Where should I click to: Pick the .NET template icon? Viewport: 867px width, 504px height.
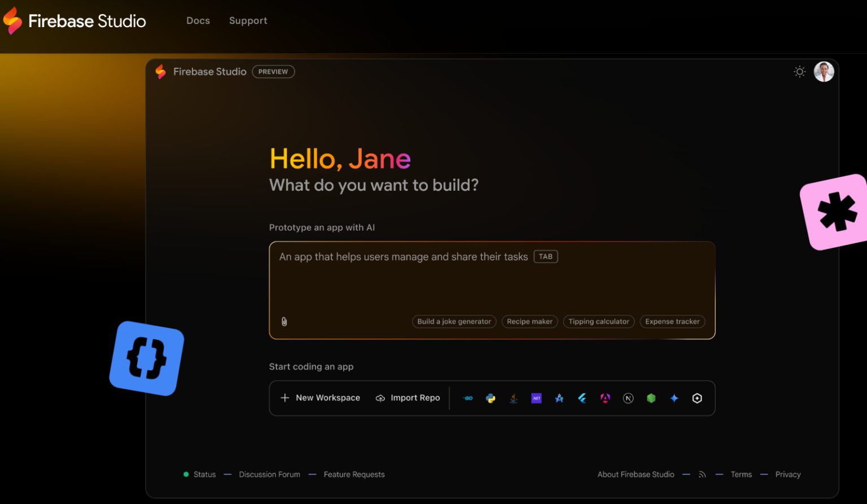point(536,398)
